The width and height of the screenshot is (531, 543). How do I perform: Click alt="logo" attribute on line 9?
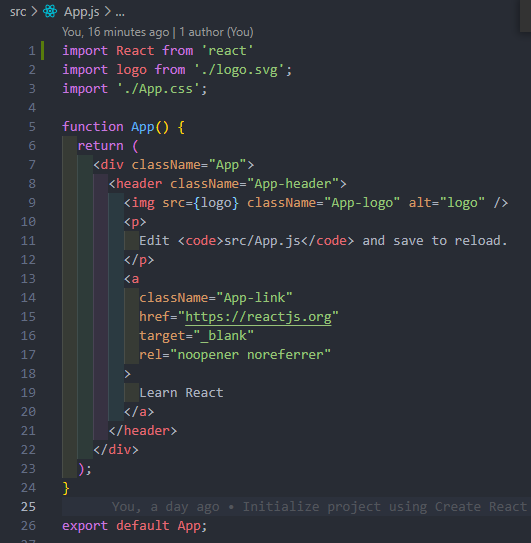pyautogui.click(x=446, y=203)
